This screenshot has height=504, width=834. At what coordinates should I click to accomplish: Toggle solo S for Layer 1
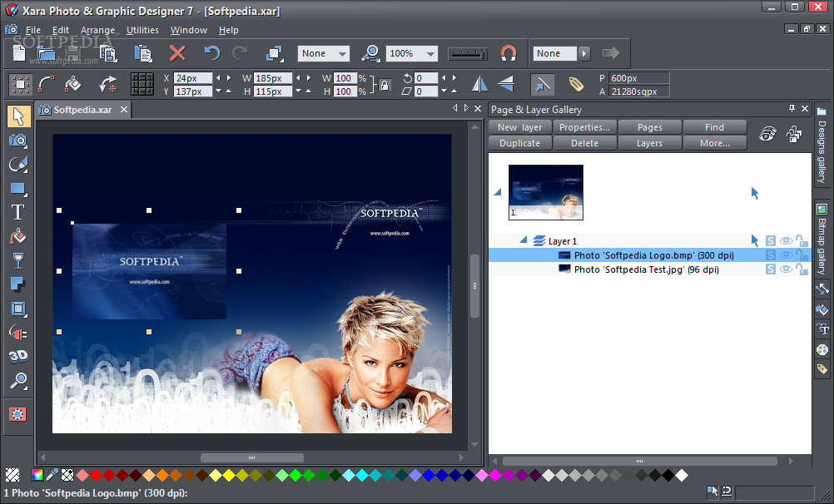tap(770, 241)
